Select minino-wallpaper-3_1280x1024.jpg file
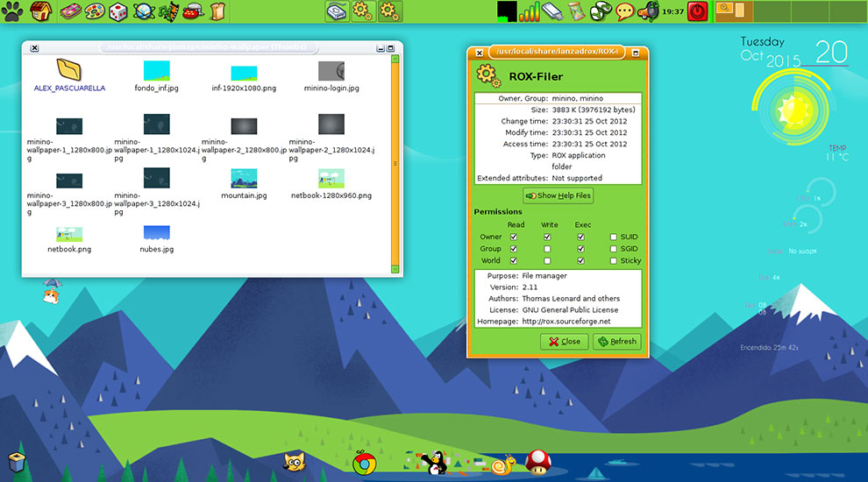Viewport: 868px width, 482px height. pyautogui.click(x=157, y=192)
